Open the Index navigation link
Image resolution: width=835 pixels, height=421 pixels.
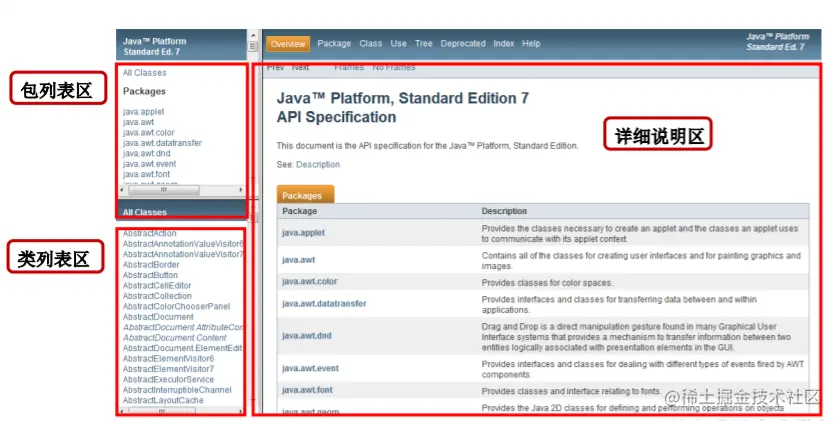click(504, 44)
